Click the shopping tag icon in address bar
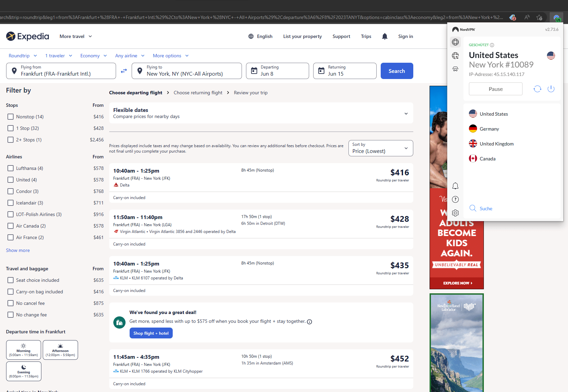Image resolution: width=568 pixels, height=392 pixels. [x=513, y=17]
